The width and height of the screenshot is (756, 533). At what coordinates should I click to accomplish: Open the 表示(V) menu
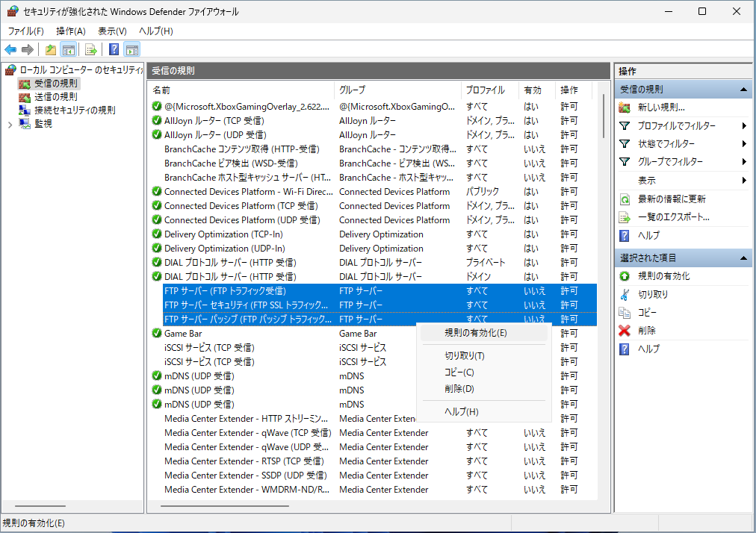(x=112, y=31)
